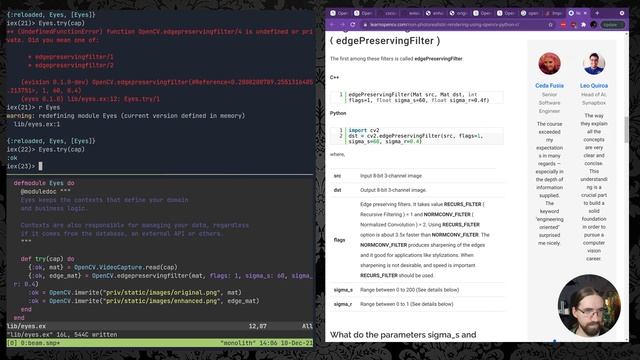
Task: Click the 'Python' code label
Action: pos(338,113)
